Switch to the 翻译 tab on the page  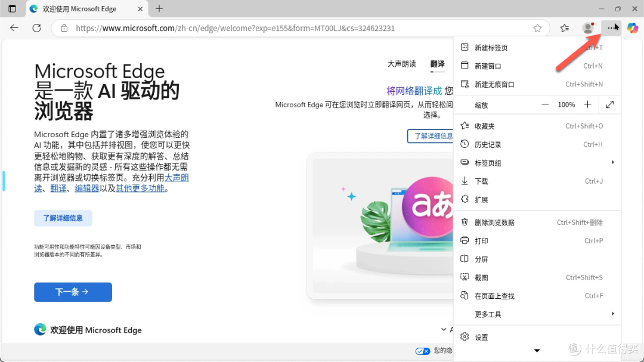click(x=437, y=63)
